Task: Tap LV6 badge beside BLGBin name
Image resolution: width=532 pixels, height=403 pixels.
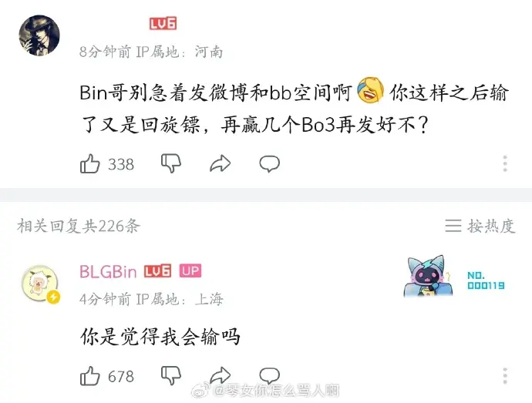Action: coord(157,270)
